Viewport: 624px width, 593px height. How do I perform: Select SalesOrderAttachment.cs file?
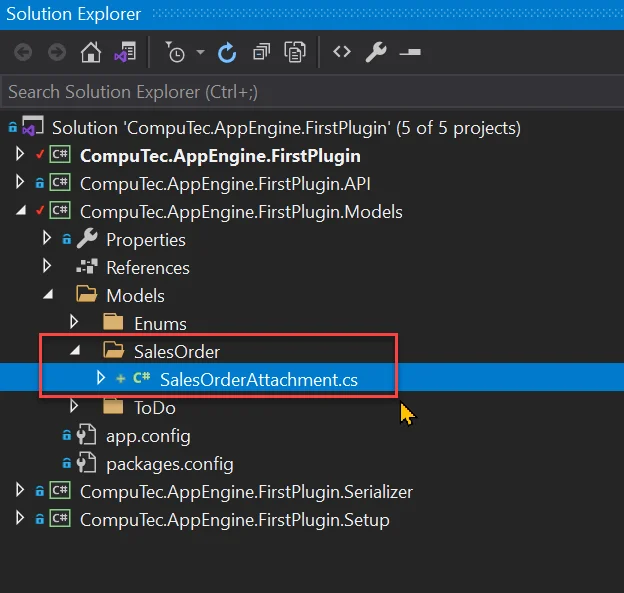pyautogui.click(x=258, y=380)
